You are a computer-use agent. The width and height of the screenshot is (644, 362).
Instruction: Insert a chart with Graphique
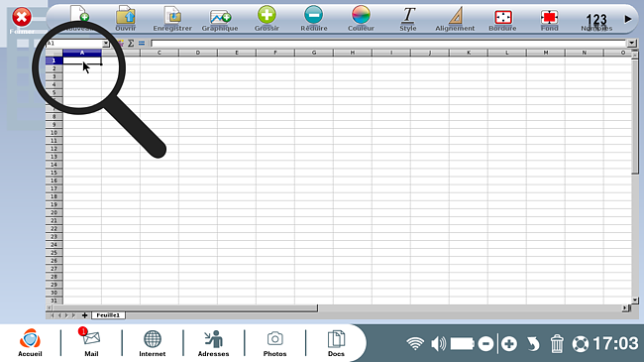220,19
